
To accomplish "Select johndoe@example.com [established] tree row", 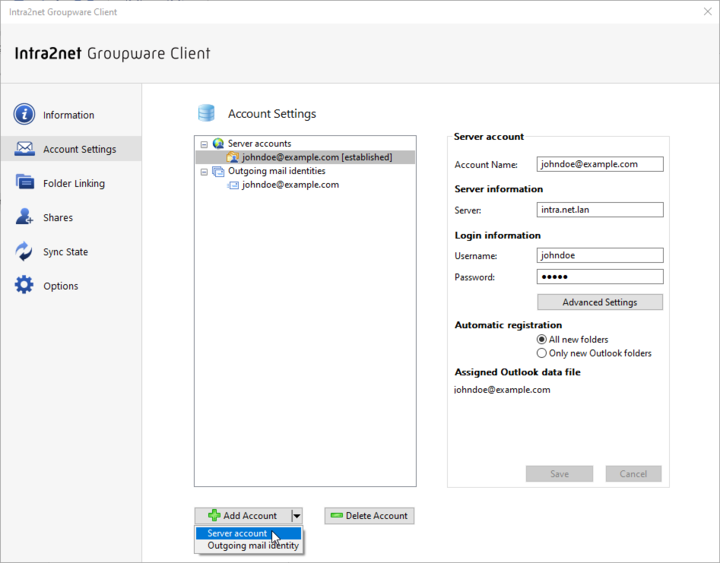I will click(305, 157).
